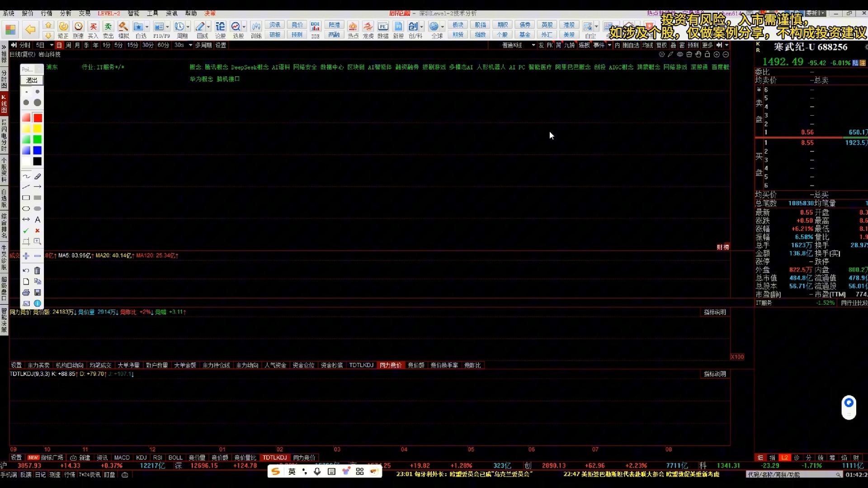The width and height of the screenshot is (868, 488).
Task: Expand the 5日 period dropdown arrow
Action: pyautogui.click(x=52, y=45)
